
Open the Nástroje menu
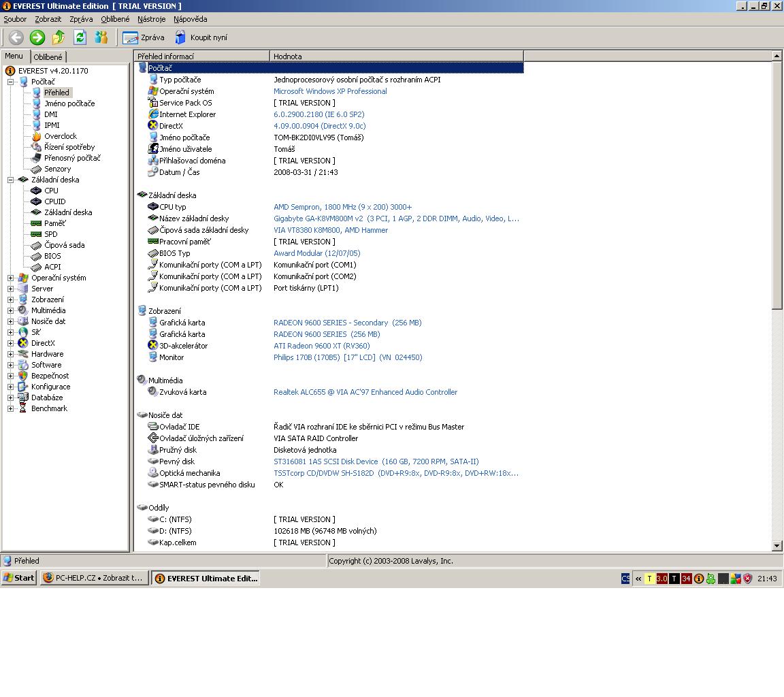coord(152,19)
